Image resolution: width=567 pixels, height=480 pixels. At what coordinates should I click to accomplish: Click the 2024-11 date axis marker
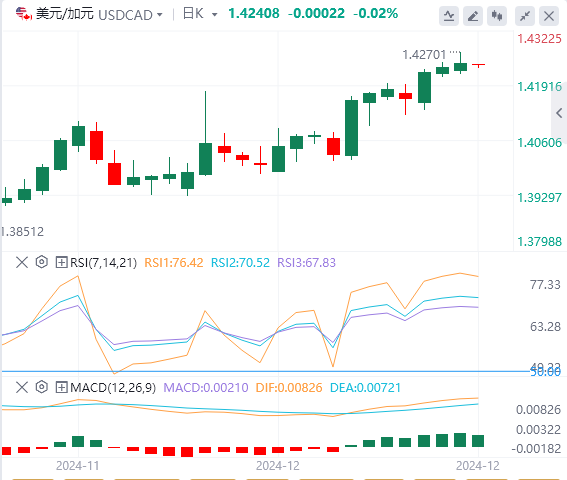click(x=78, y=466)
